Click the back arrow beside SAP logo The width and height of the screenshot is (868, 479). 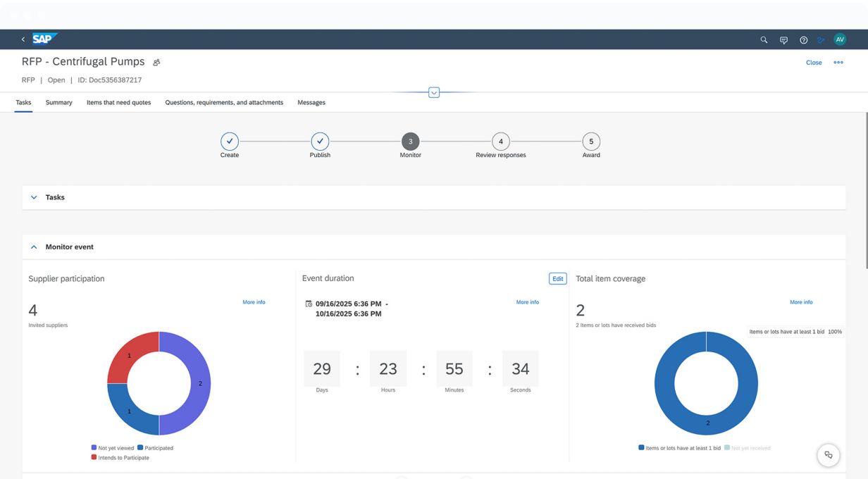coord(23,39)
